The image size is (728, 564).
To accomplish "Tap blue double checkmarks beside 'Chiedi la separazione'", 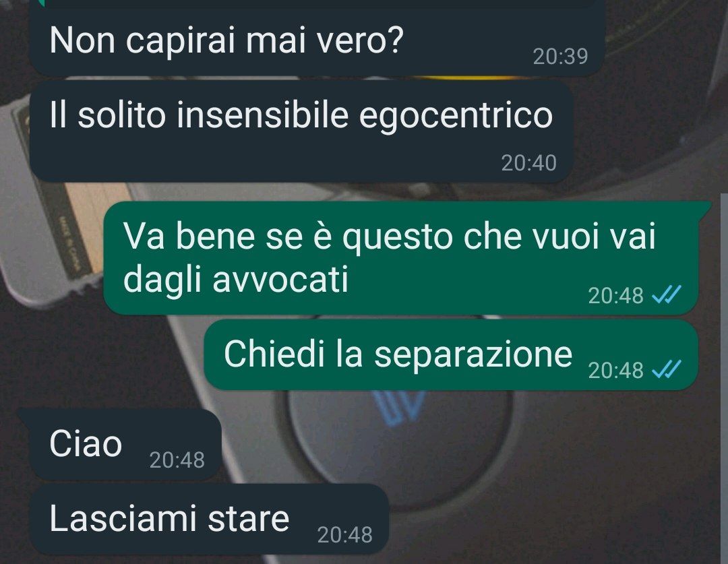I will (666, 369).
